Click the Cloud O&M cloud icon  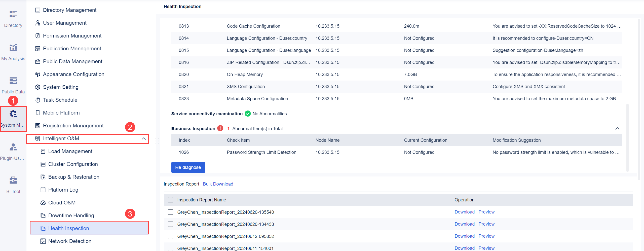pos(43,203)
